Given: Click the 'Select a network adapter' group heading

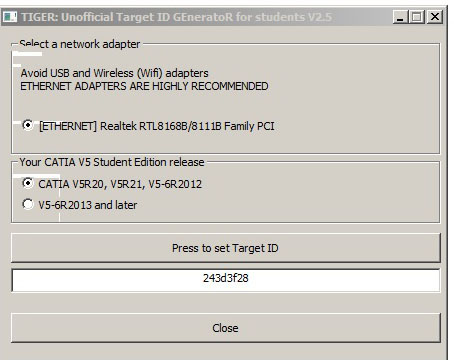Looking at the screenshot, I should [80, 44].
